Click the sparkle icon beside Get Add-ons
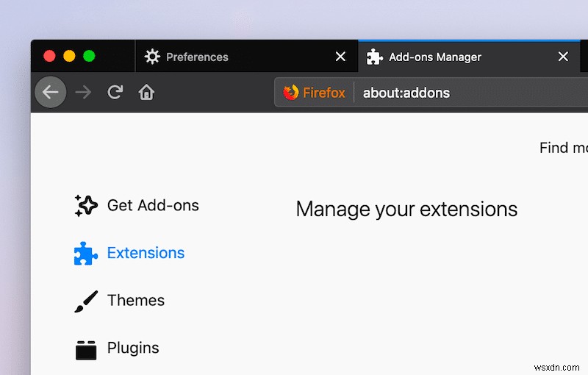Viewport: 588px width, 375px height. [x=86, y=205]
